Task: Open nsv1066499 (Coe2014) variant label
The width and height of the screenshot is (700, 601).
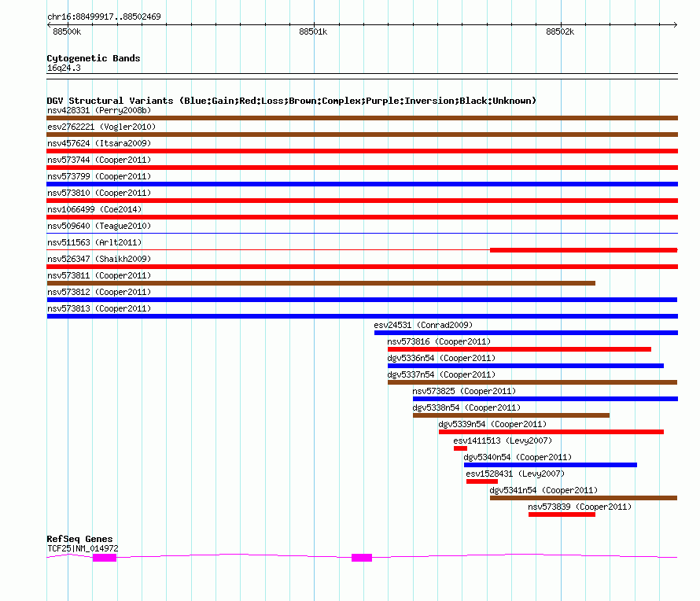Action: click(94, 209)
